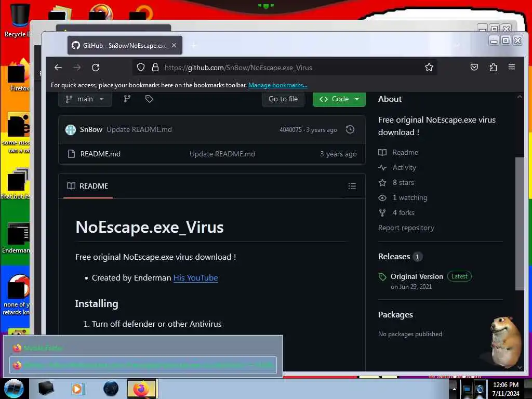Open the Firefox hamburger menu
This screenshot has height=399, width=532.
(512, 67)
